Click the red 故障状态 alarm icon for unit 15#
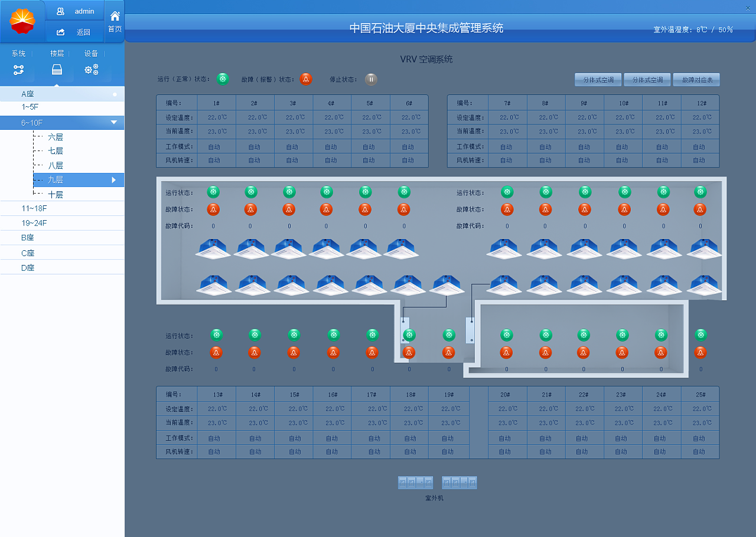This screenshot has width=756, height=537. coord(294,352)
